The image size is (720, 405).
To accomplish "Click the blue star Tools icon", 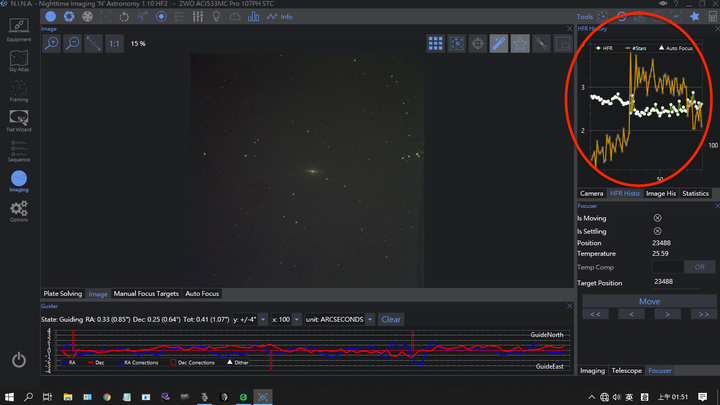I will [x=694, y=17].
